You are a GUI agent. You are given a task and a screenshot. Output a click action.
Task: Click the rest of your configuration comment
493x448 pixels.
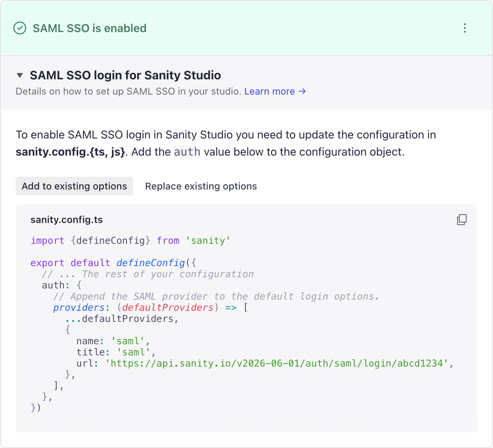148,274
